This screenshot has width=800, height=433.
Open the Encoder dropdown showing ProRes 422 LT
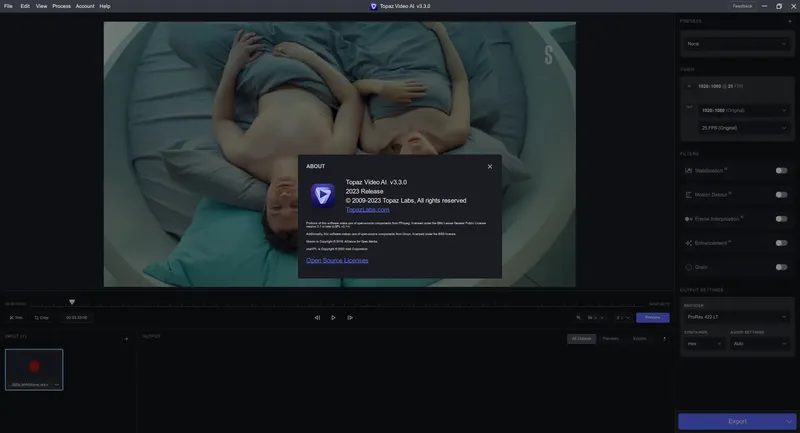click(x=737, y=317)
